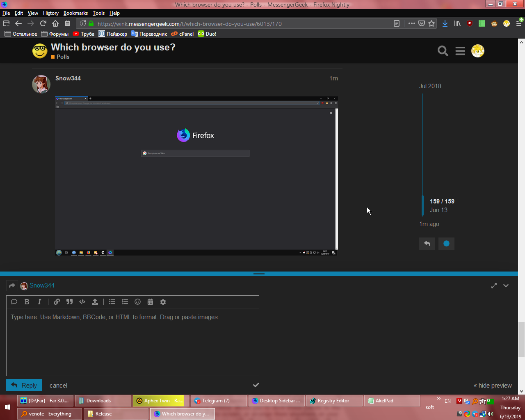Click the composer resize grippie handle

(x=259, y=274)
